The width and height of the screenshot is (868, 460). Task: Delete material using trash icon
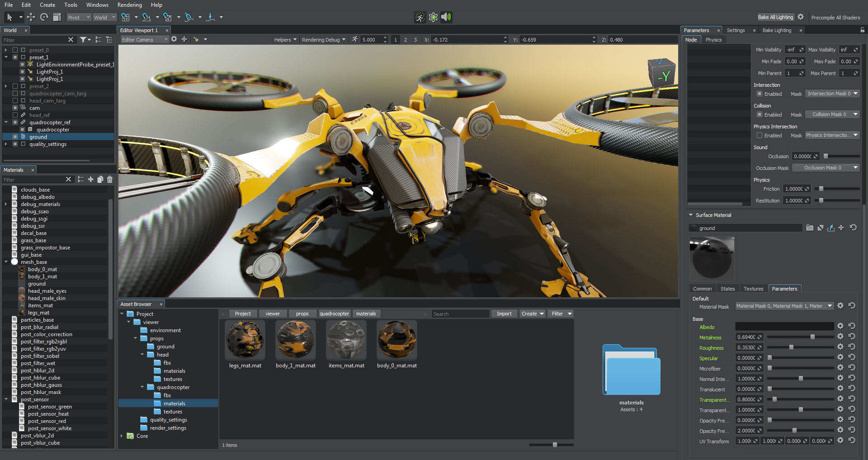(x=109, y=179)
